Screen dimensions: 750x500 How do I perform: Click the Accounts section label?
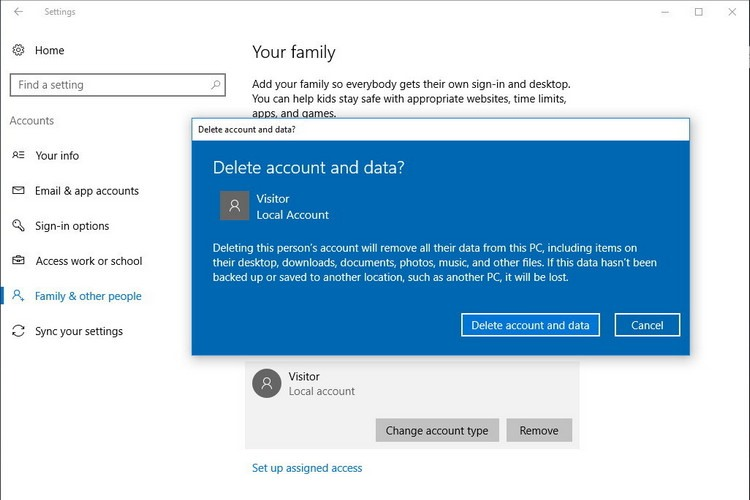tap(32, 121)
